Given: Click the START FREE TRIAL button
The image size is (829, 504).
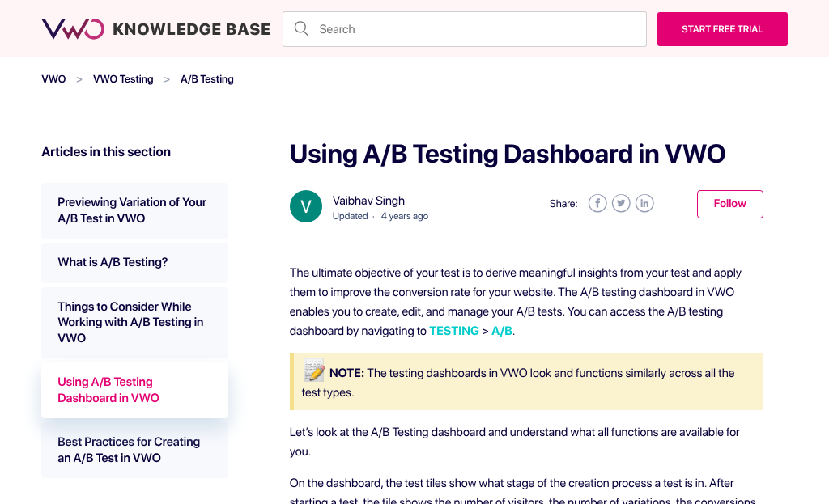Looking at the screenshot, I should [x=722, y=29].
